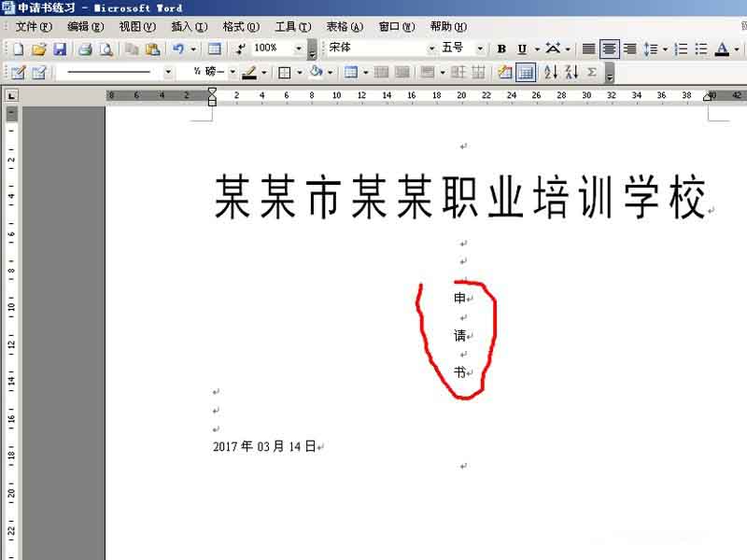747x560 pixels.
Task: Click the Copy icon
Action: [x=132, y=49]
